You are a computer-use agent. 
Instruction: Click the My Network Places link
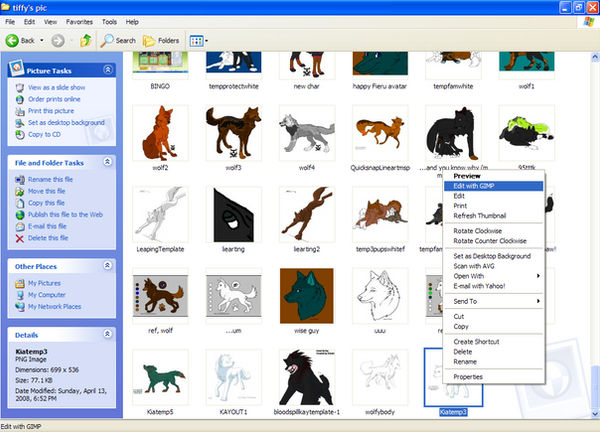click(55, 306)
